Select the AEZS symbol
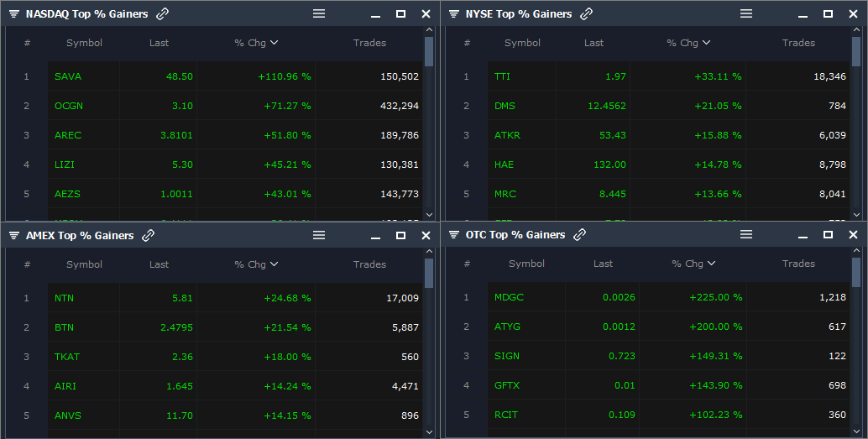The image size is (868, 439). point(67,194)
